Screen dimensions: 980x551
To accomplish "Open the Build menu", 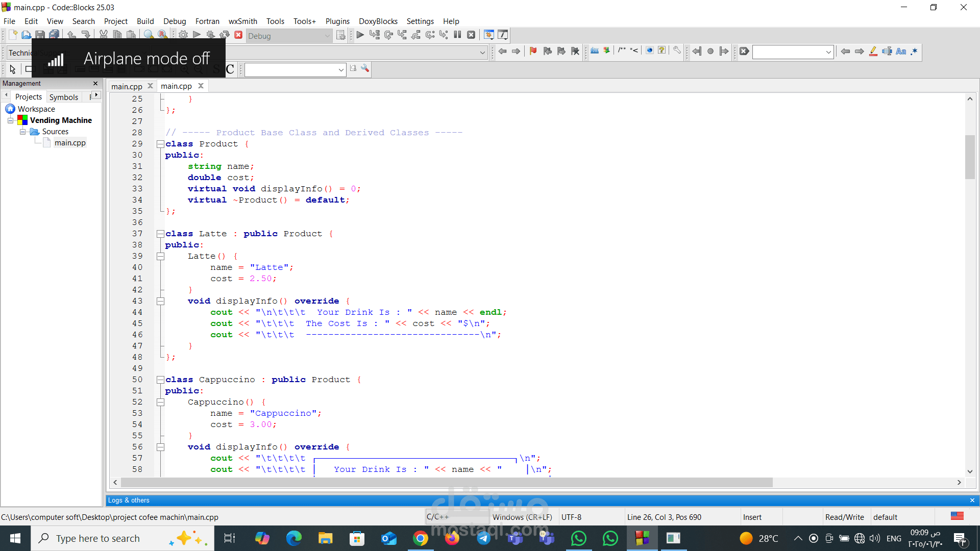I will pyautogui.click(x=145, y=21).
